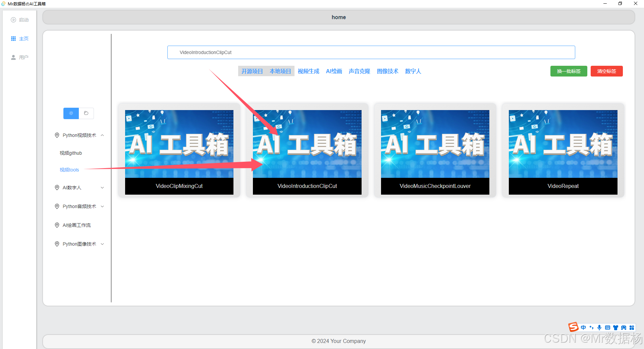This screenshot has width=644, height=349.
Task: Select the 开源项目 tag
Action: 252,71
